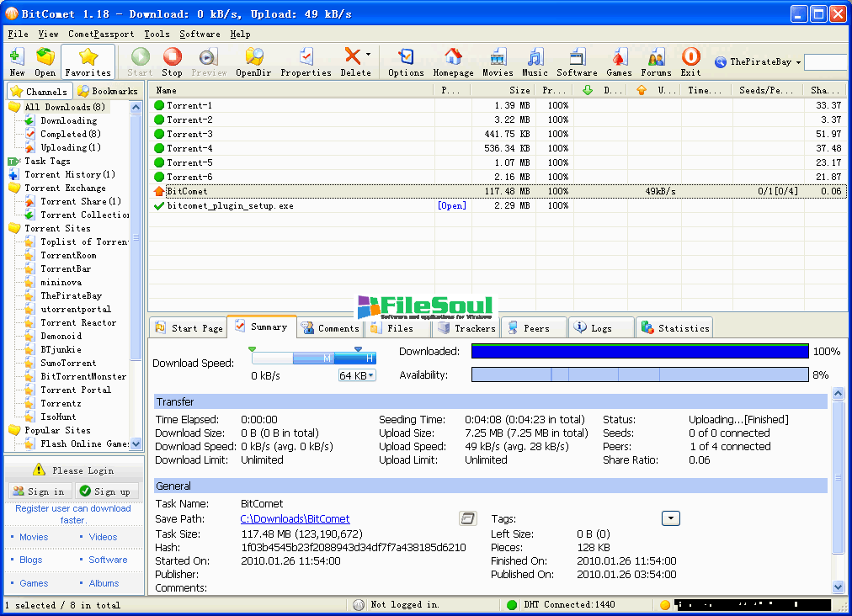Screen dimensions: 852x616
Task: Open the download directory with OpenDir
Action: pos(253,62)
